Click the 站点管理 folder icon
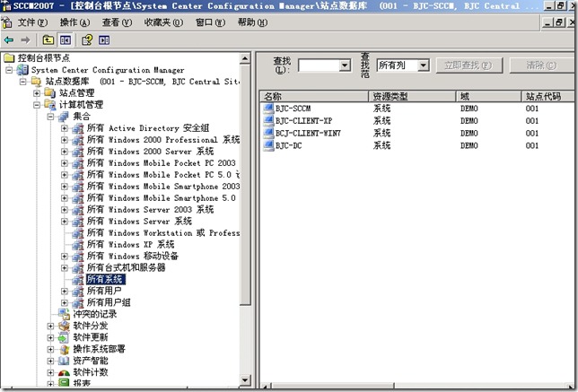Viewport: 578px width, 392px height. 49,92
